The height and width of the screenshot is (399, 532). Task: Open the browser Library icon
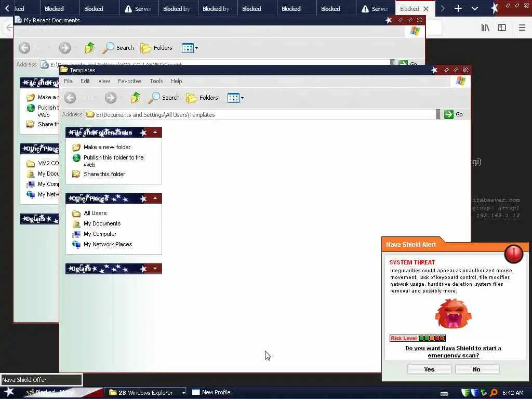coord(485,28)
